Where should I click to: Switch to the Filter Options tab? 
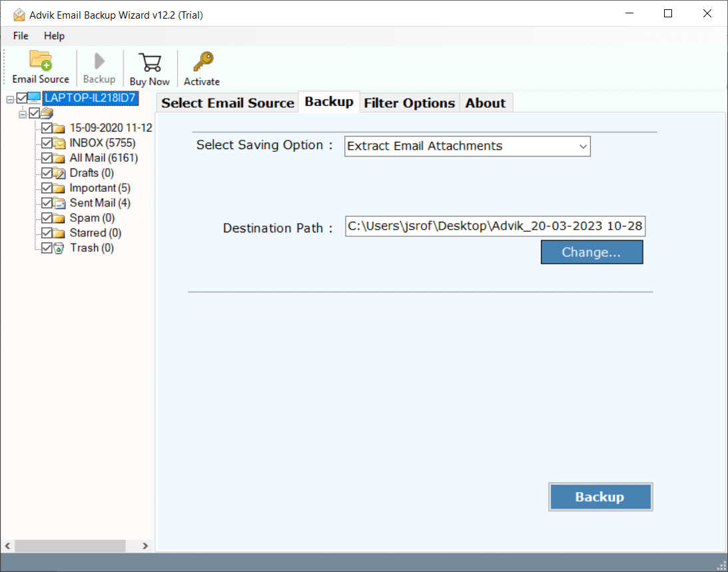(410, 103)
